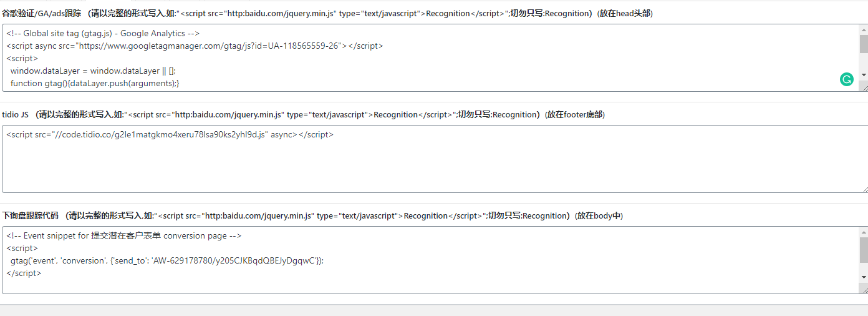Image resolution: width=868 pixels, height=316 pixels.
Task: Click the 'Global site tag (gtag.js)' comment line
Action: [x=103, y=34]
